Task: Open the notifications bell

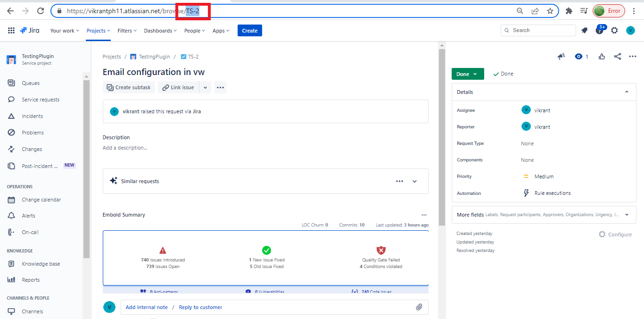Action: (584, 30)
